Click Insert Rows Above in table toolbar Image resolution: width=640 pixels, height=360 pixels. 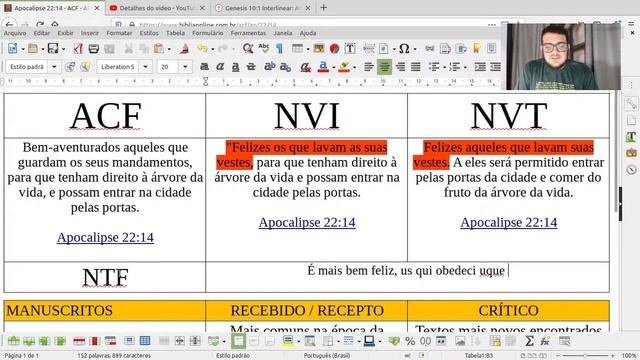(13, 340)
